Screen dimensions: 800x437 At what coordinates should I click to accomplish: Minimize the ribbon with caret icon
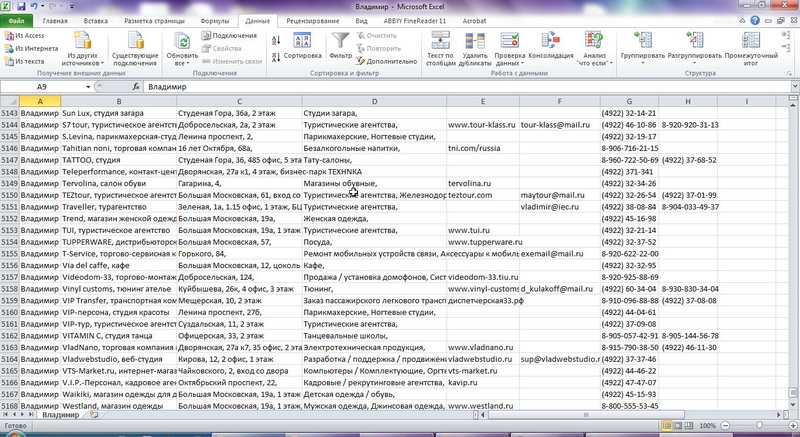(743, 21)
